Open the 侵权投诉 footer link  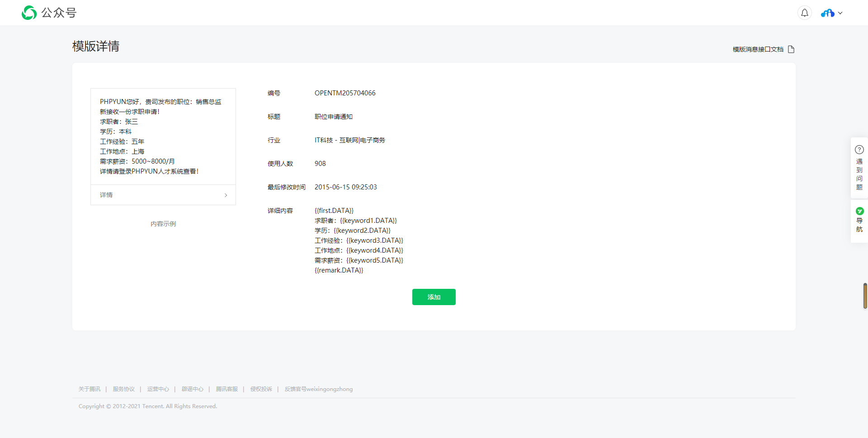[261, 389]
